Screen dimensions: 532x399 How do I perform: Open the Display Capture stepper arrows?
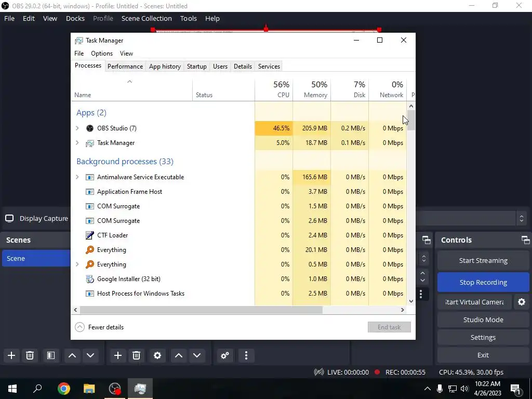[x=522, y=218]
